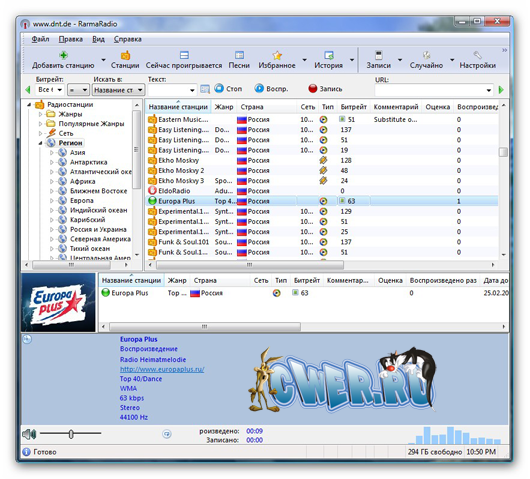Viewport: 530px width, 479px height.
Task: Expand the Жанры tree node
Action: [41, 114]
